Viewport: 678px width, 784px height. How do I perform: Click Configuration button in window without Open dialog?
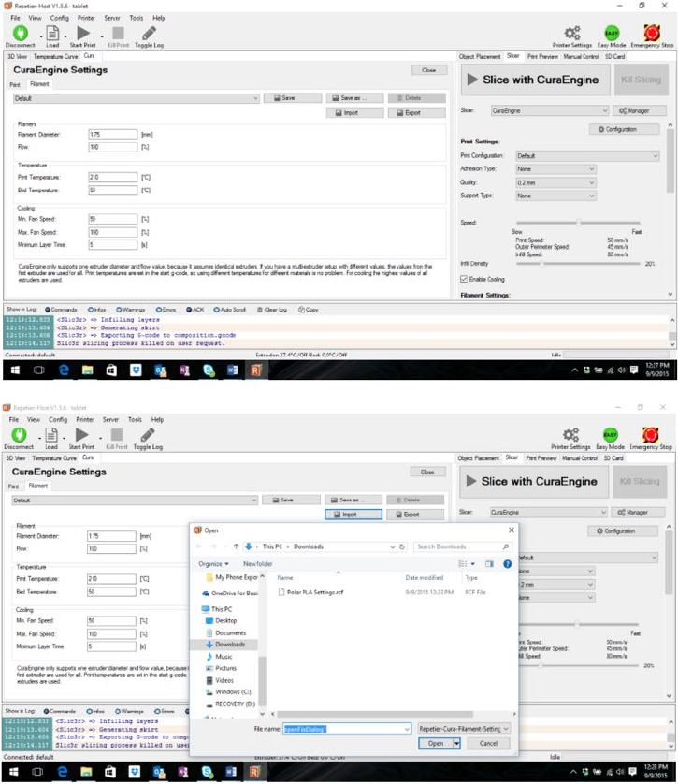(x=624, y=129)
